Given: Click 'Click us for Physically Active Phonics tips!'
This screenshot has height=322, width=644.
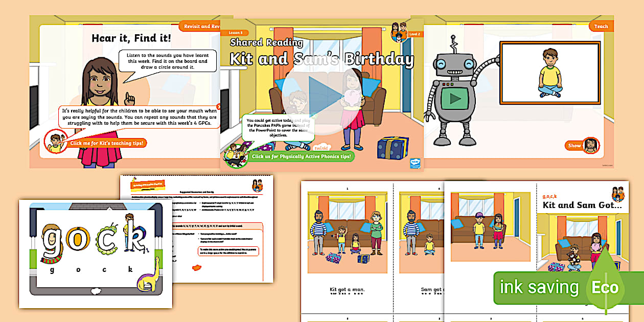Looking at the screenshot, I should tap(302, 156).
